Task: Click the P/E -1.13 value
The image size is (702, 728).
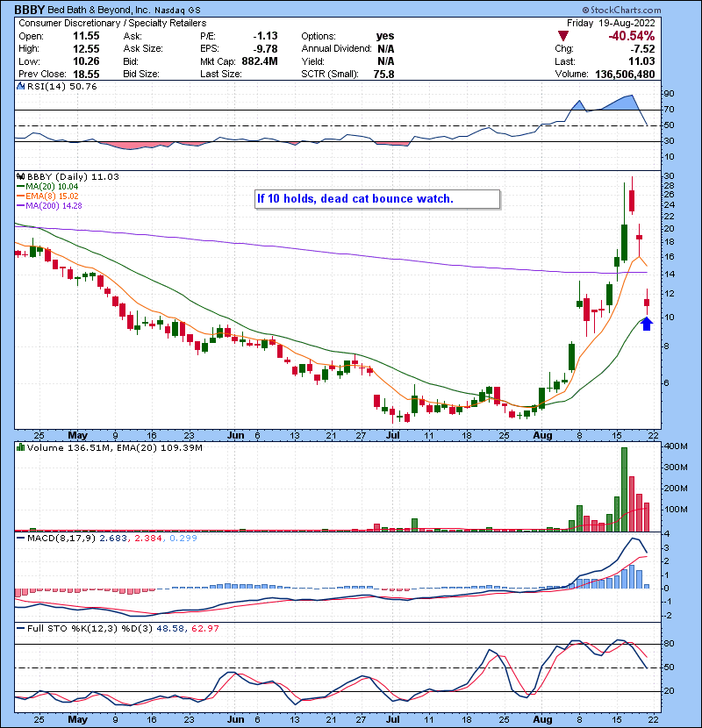Action: point(265,36)
